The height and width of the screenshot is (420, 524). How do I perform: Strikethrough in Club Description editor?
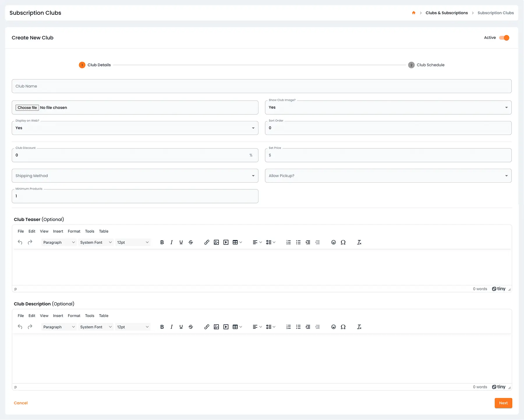[191, 327]
